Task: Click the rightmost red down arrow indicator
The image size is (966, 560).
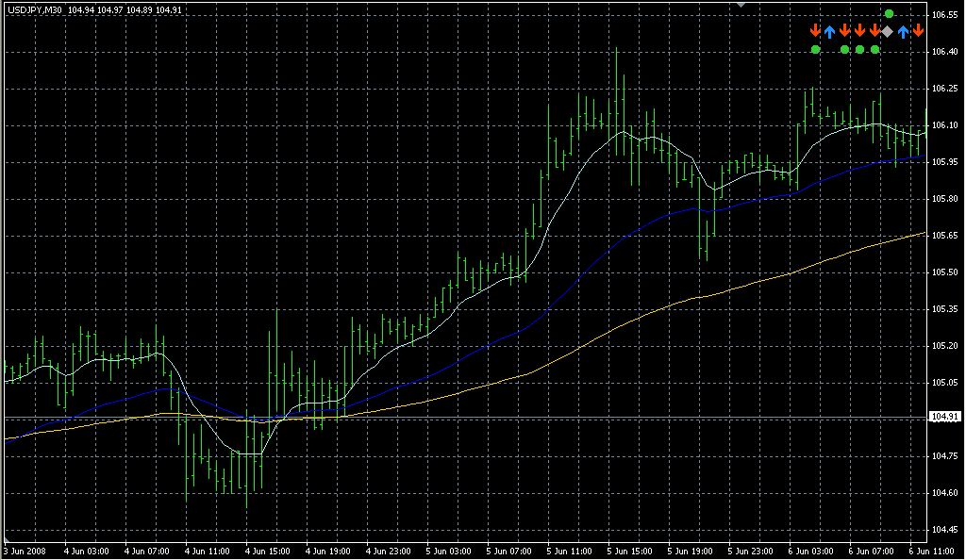Action: pyautogui.click(x=918, y=31)
